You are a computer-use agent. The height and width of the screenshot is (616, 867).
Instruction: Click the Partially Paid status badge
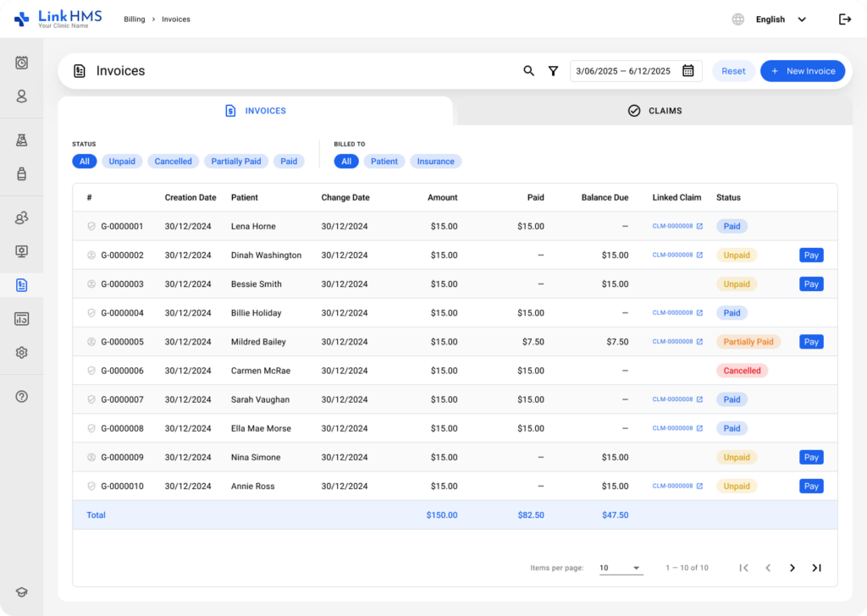click(x=748, y=342)
